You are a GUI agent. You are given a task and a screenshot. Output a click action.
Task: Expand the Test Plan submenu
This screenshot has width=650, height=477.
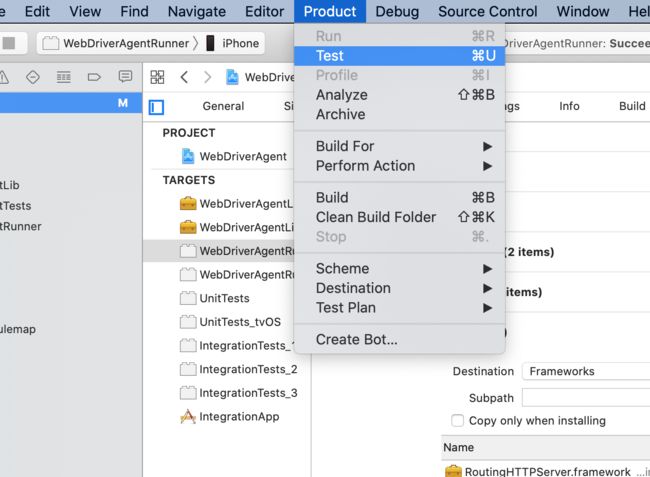tap(400, 308)
